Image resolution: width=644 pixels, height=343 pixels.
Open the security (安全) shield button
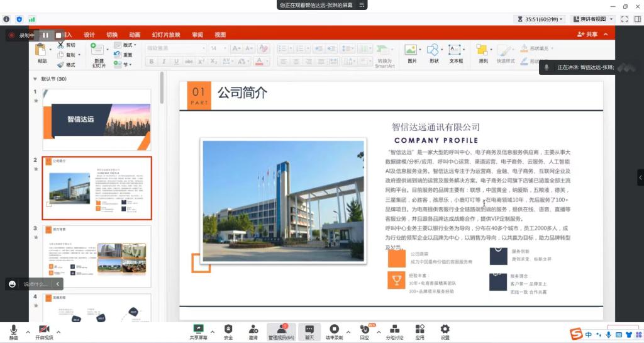228,332
